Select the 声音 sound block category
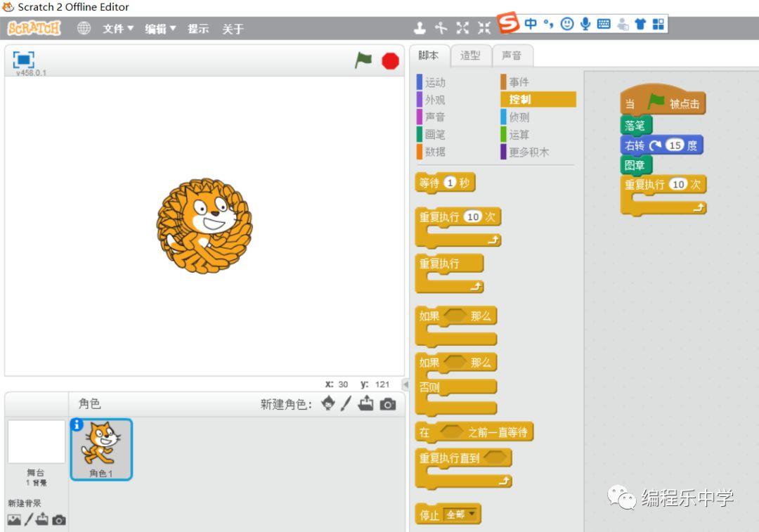The height and width of the screenshot is (532, 759). point(435,117)
